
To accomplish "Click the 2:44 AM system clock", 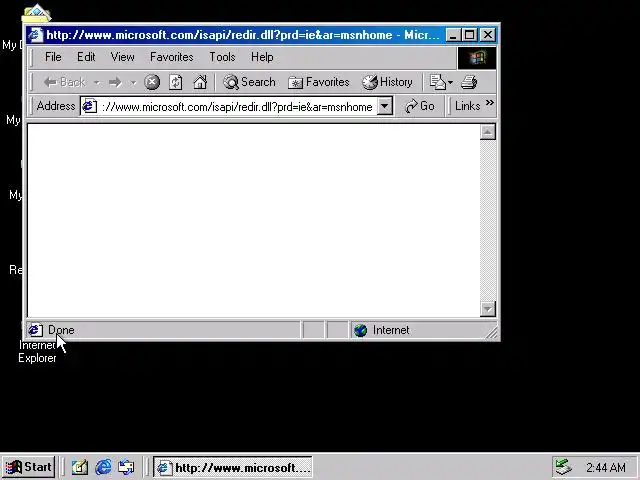I will [x=606, y=467].
